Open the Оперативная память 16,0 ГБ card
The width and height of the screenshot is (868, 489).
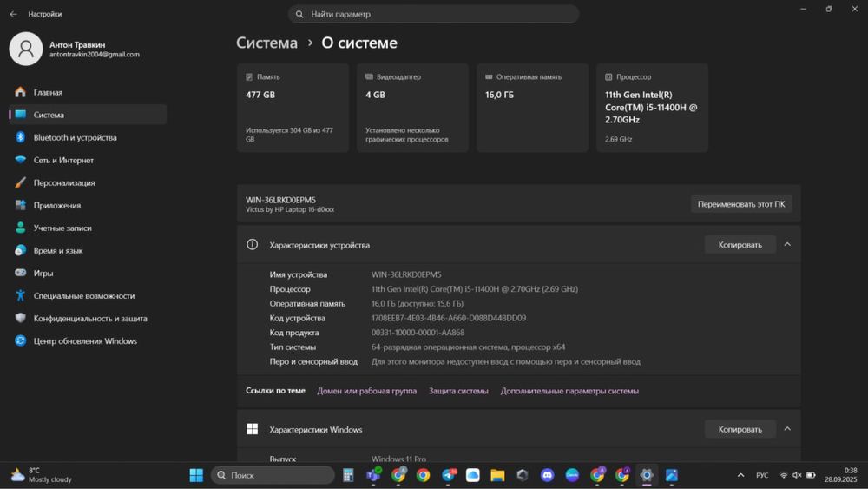(532, 108)
